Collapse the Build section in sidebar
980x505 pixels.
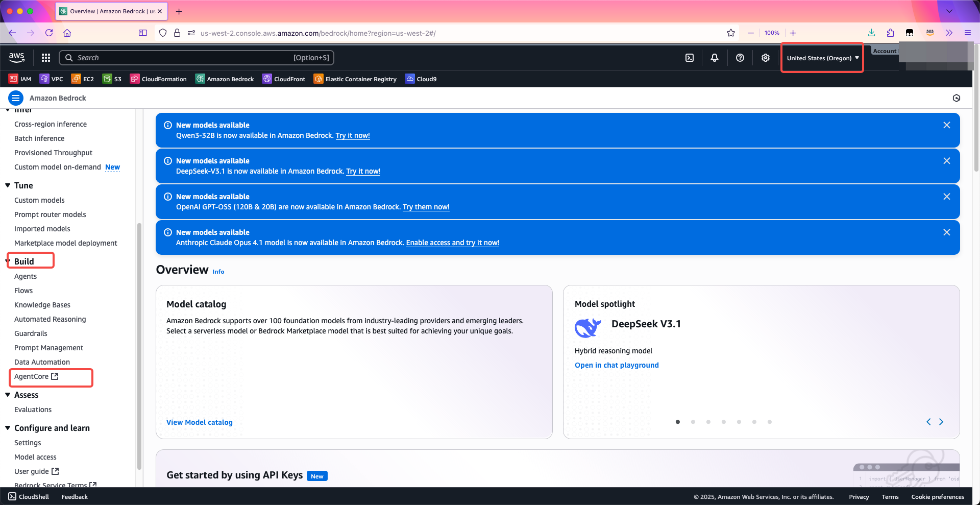pos(8,261)
